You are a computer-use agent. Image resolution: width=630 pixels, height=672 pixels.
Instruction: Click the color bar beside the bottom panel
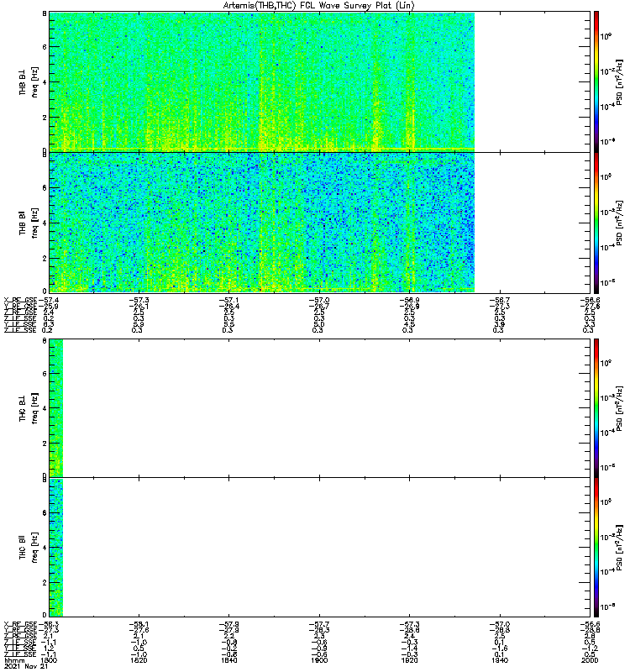[x=596, y=547]
